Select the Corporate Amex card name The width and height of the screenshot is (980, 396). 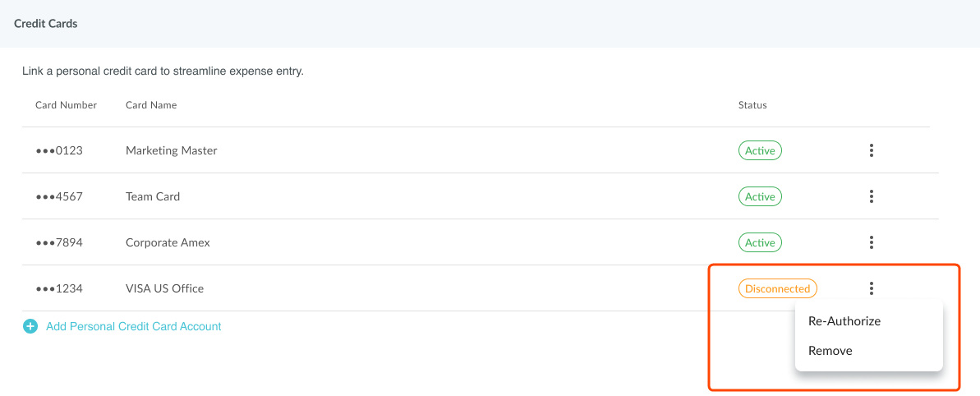[x=168, y=242]
